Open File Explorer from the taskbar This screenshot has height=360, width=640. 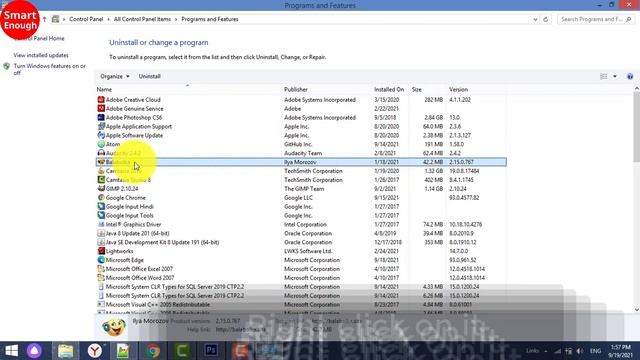(65, 351)
